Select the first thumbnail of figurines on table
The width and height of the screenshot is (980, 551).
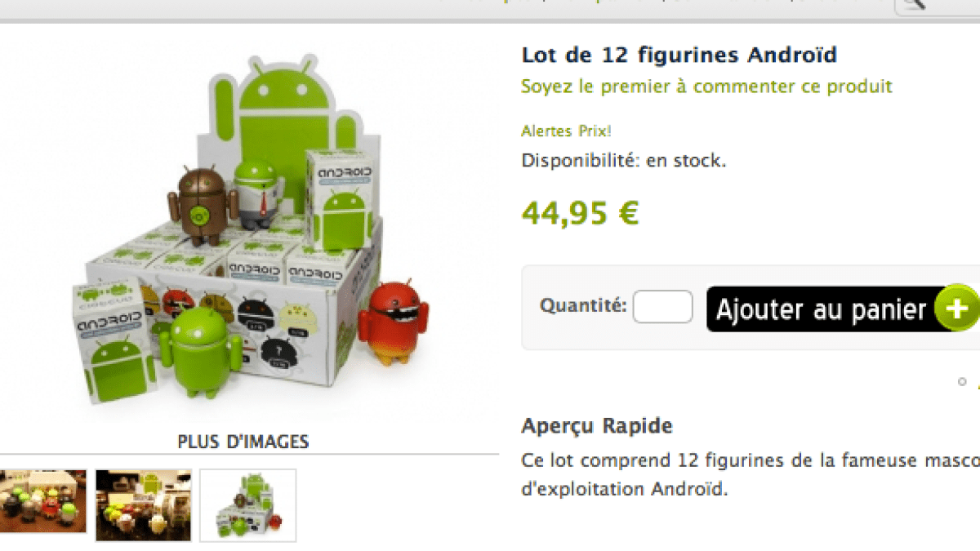tap(43, 500)
